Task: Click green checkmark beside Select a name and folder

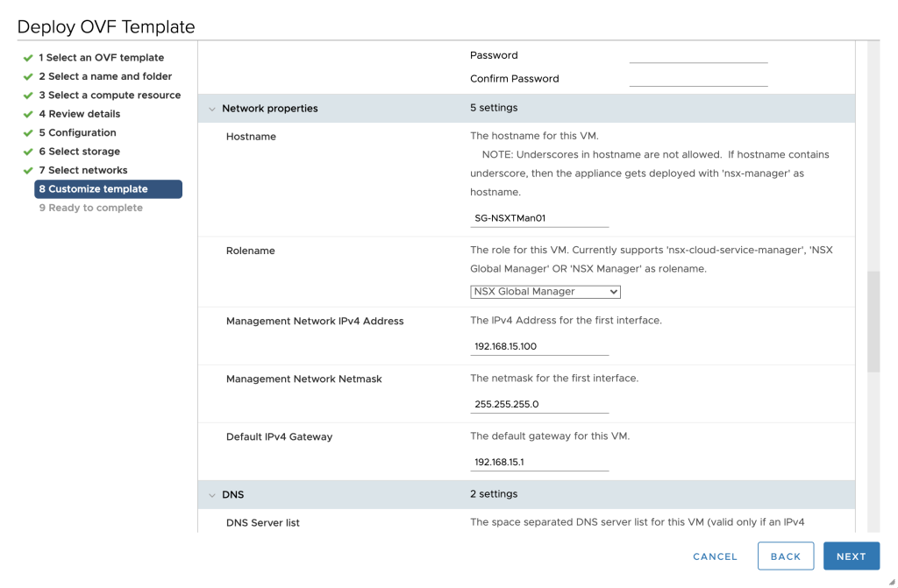Action: point(28,77)
